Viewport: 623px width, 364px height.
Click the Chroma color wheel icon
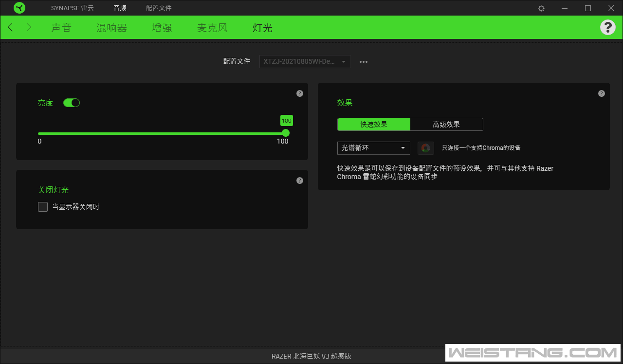426,148
